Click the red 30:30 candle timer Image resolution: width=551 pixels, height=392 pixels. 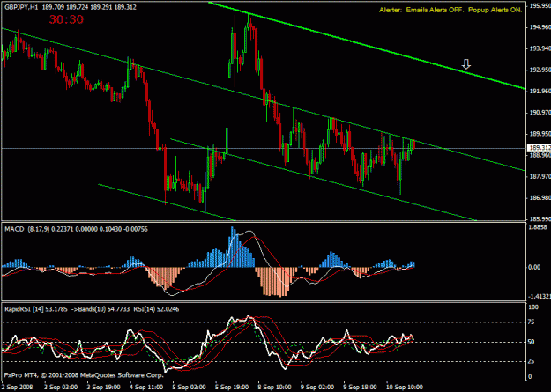click(x=66, y=19)
